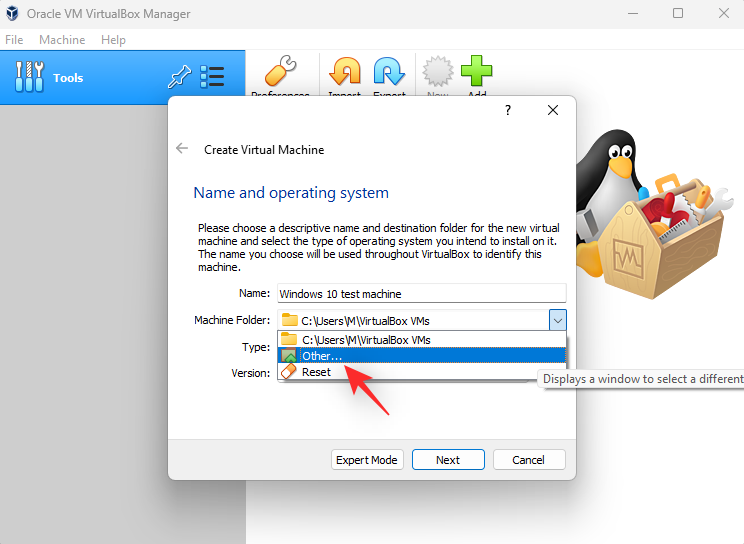744x544 pixels.
Task: Click the pin icon in Tools panel
Action: pos(179,77)
